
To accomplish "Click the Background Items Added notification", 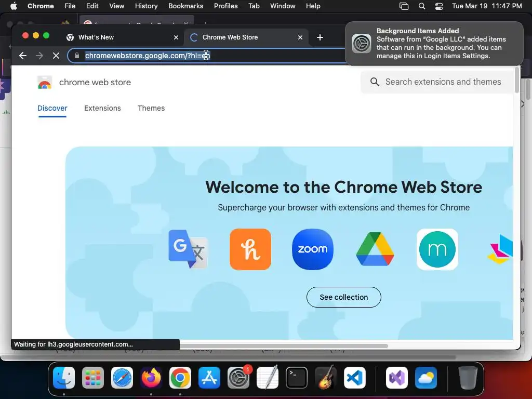I will coord(434,44).
